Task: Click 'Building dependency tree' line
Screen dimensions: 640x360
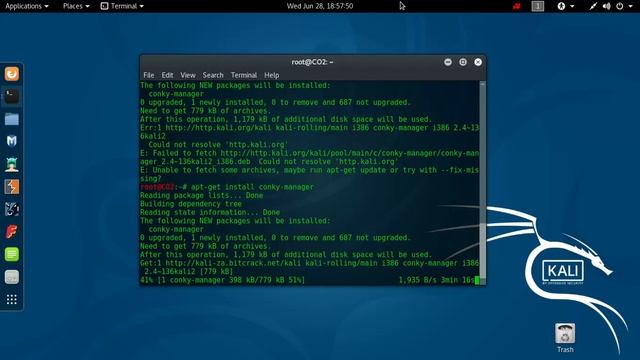Action: [191, 204]
